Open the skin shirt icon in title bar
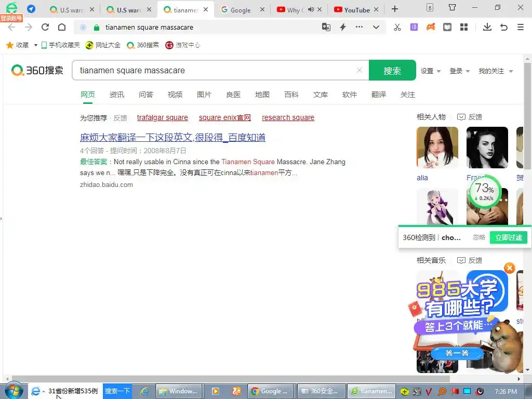This screenshot has height=399, width=532. 453,7
